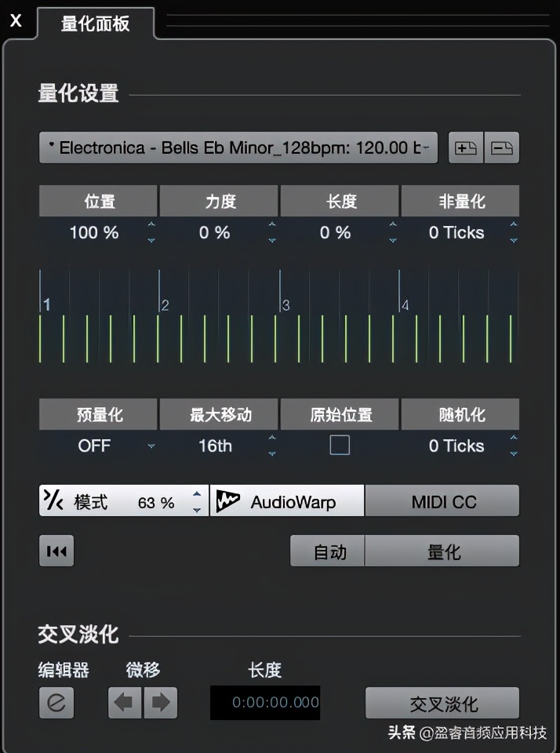Click the AudioWarp waveform icon

pos(227,500)
